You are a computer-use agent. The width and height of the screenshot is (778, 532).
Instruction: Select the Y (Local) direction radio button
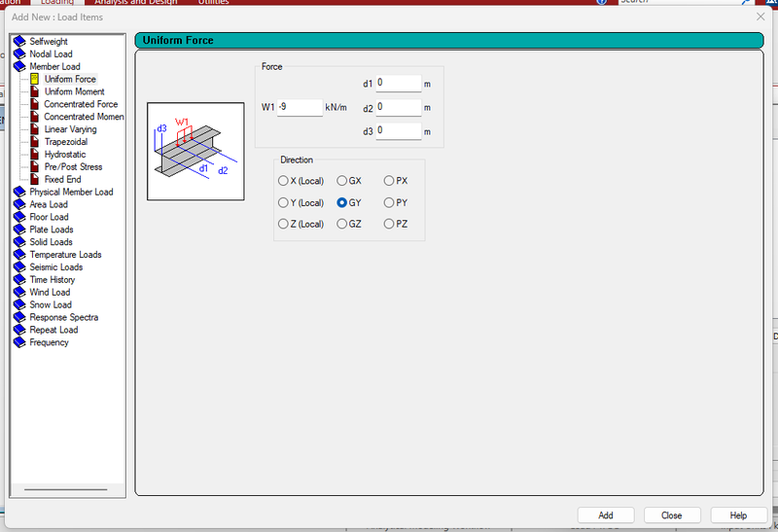(283, 202)
